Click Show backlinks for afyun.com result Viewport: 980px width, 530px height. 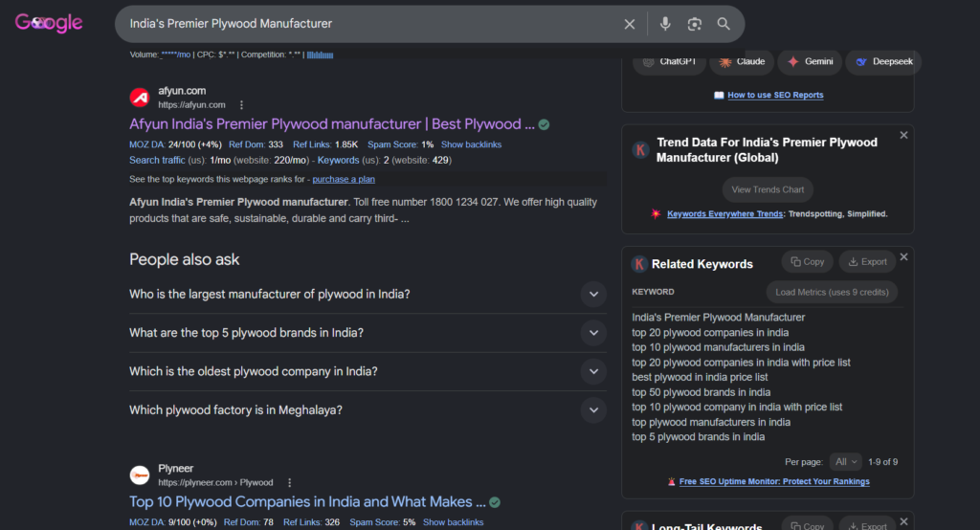coord(471,144)
